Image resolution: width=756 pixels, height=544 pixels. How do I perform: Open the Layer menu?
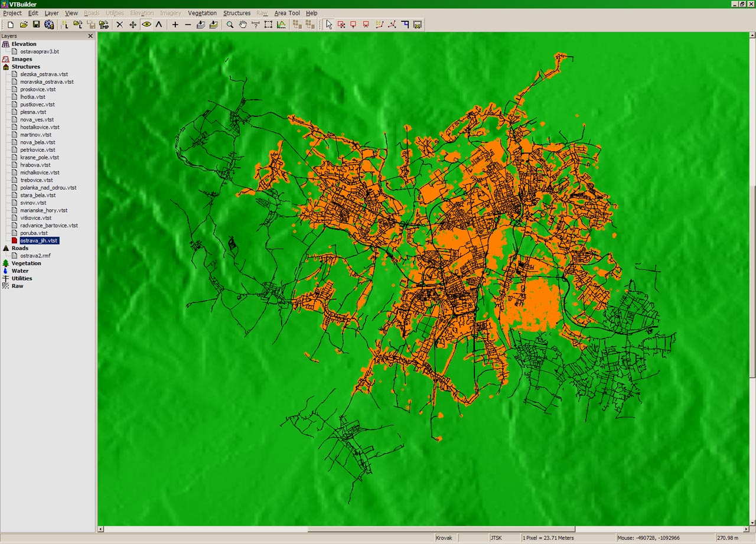click(x=51, y=13)
